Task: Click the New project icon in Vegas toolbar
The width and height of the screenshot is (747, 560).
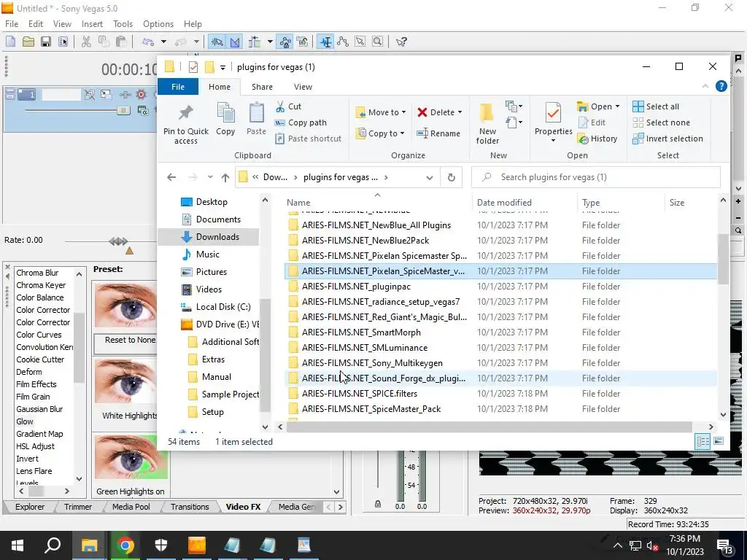Action: [10, 42]
